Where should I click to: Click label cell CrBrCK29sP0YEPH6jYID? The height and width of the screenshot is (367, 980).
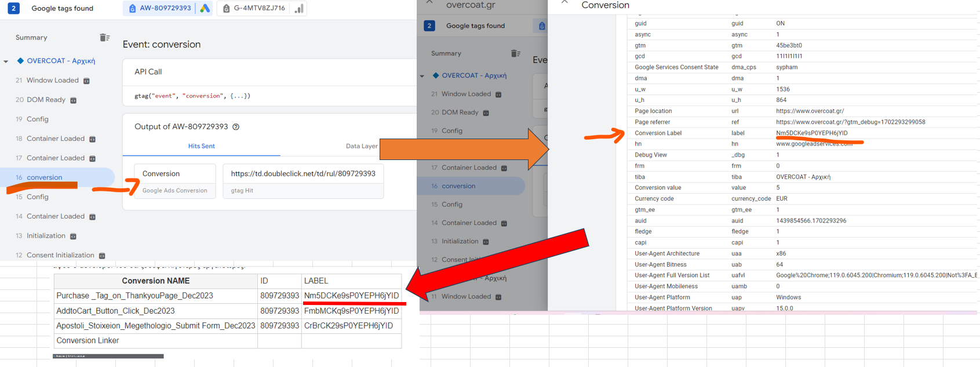(351, 326)
